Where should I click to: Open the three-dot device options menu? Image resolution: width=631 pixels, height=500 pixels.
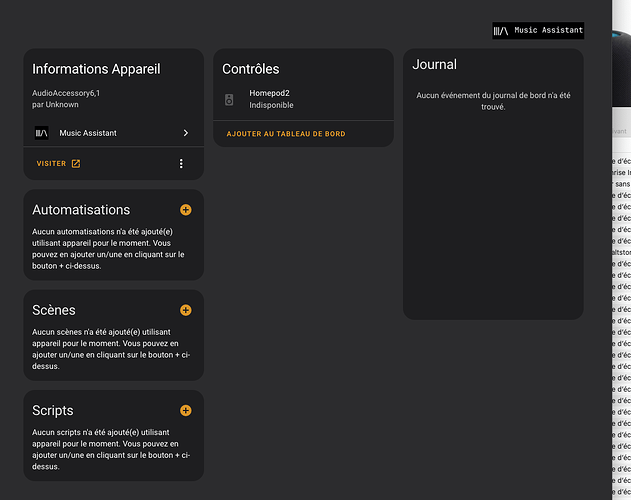181,164
